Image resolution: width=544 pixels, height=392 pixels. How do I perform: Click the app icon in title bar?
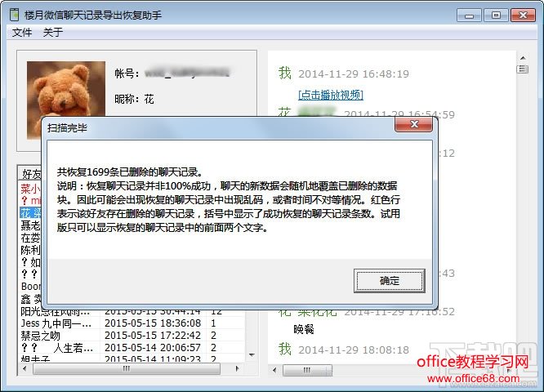click(x=14, y=15)
